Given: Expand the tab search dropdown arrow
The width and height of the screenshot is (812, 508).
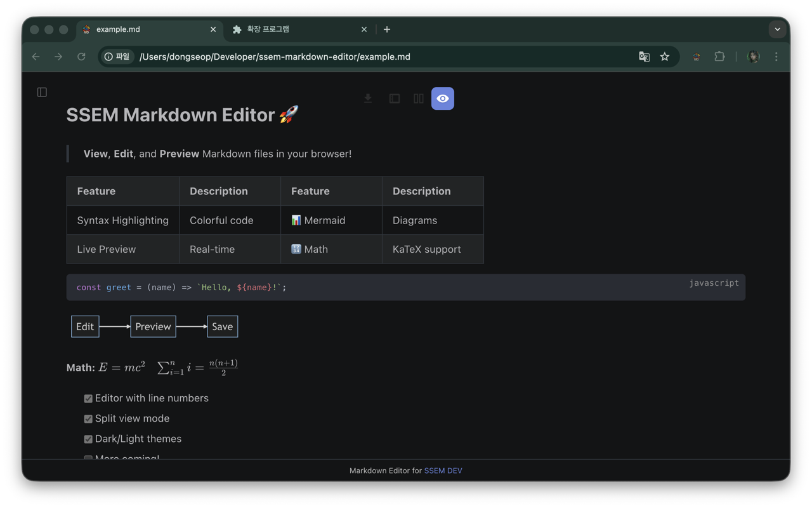Looking at the screenshot, I should pyautogui.click(x=777, y=29).
